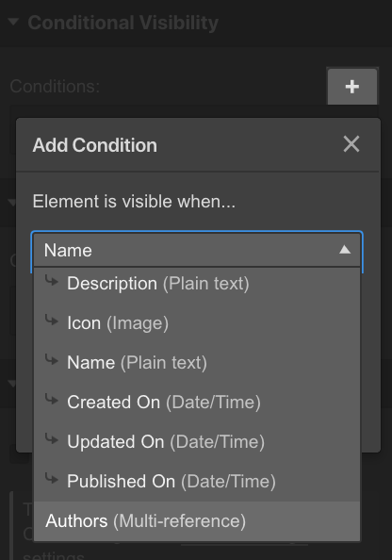Screen dimensions: 392x560
Task: Click nested arrow icon beside Created On
Action: (52, 400)
